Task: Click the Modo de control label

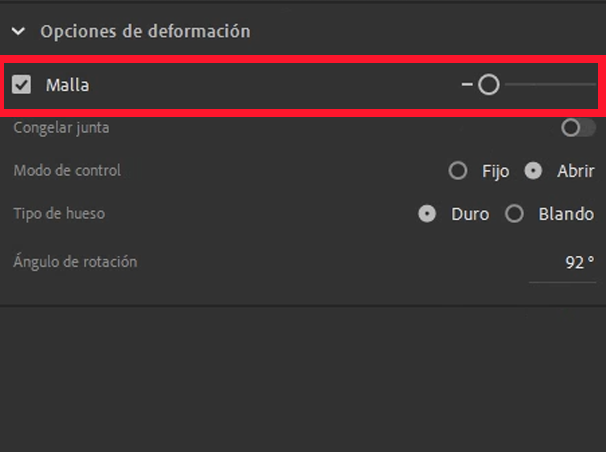Action: point(67,171)
